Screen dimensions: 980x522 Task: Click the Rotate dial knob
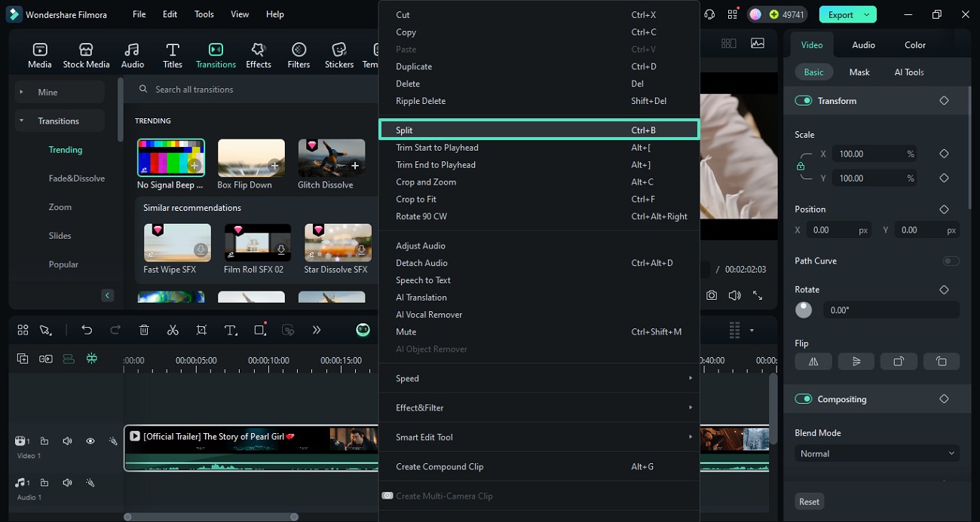pos(804,310)
